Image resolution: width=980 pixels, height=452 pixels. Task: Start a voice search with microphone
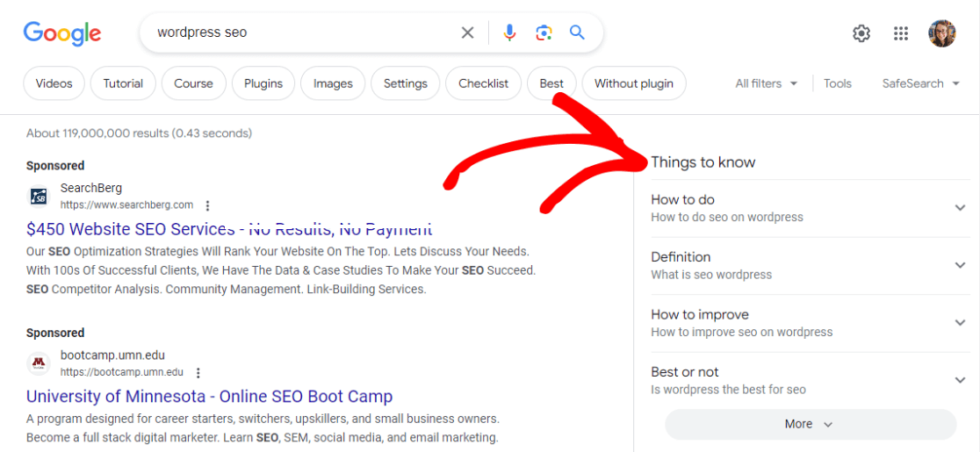tap(509, 32)
